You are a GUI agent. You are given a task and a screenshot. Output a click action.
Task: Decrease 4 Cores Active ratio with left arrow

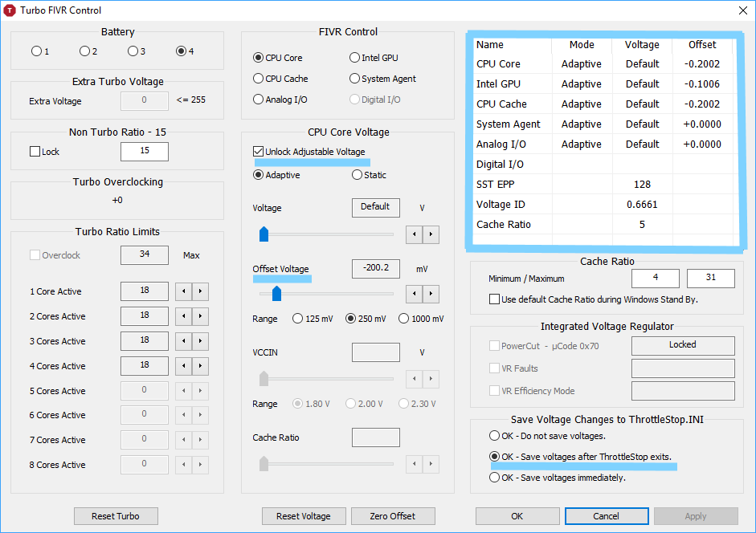pos(183,366)
